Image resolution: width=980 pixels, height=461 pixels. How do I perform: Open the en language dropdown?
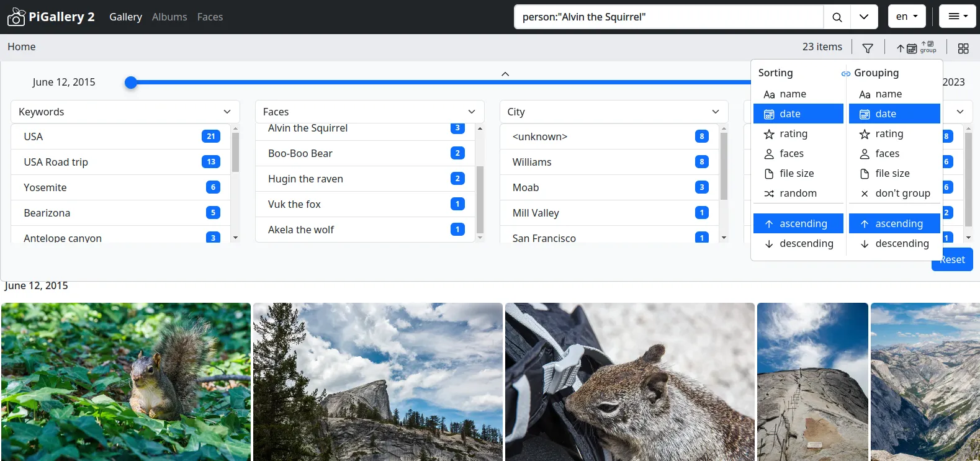906,17
